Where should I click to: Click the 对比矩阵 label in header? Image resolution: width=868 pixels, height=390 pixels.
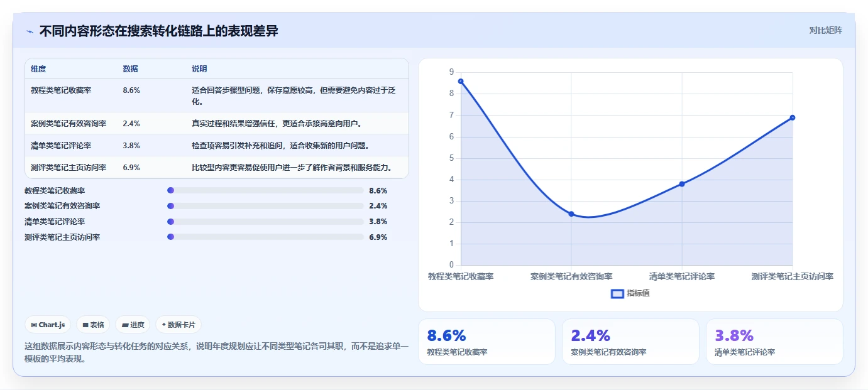825,30
